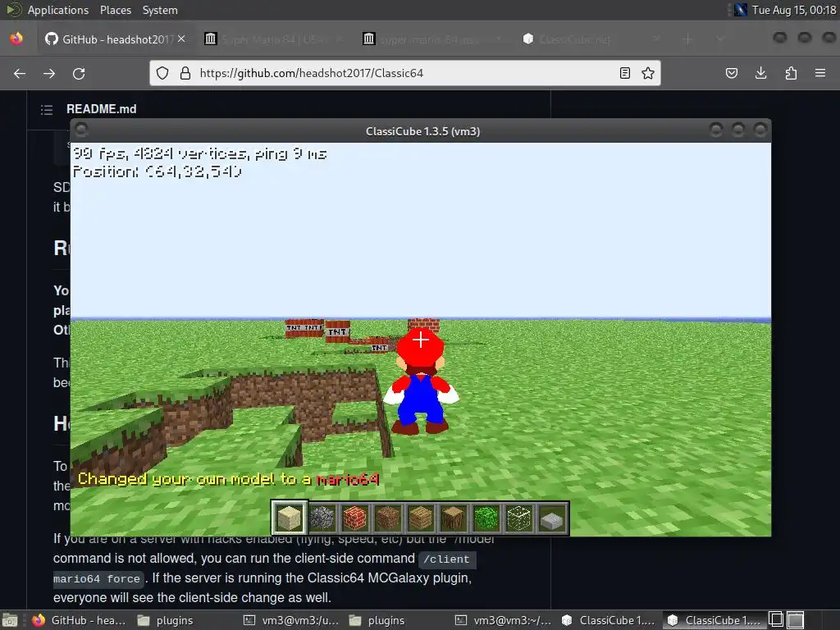
Task: Select the red brick block hotbar slot
Action: coord(355,518)
